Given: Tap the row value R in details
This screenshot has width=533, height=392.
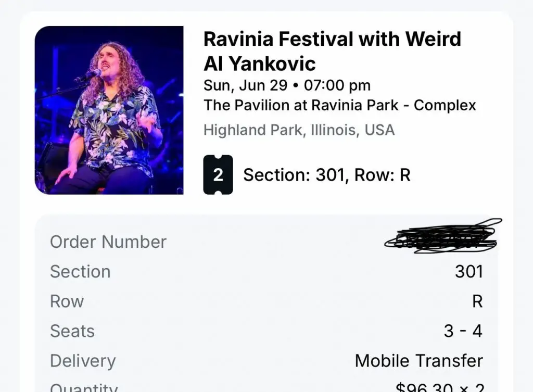Looking at the screenshot, I should [x=477, y=301].
